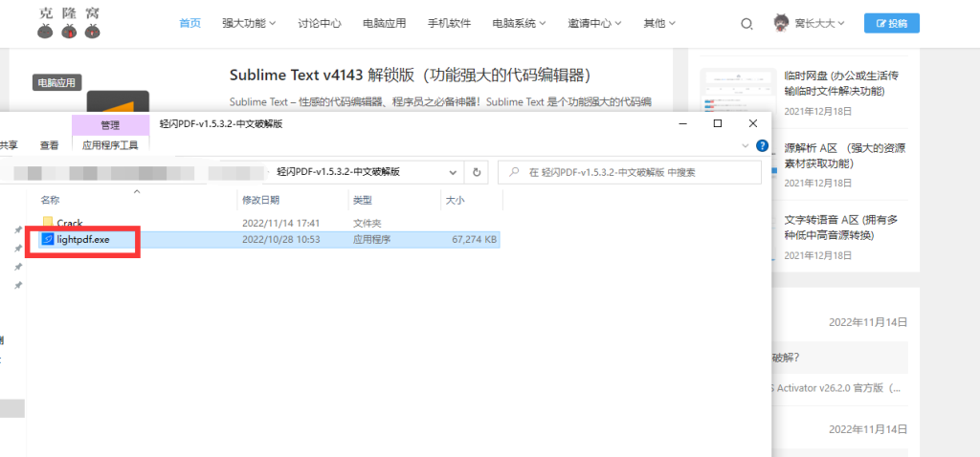Screen dimensions: 980x457
Task: Expand the Explorer ribbon chevron
Action: point(745,145)
